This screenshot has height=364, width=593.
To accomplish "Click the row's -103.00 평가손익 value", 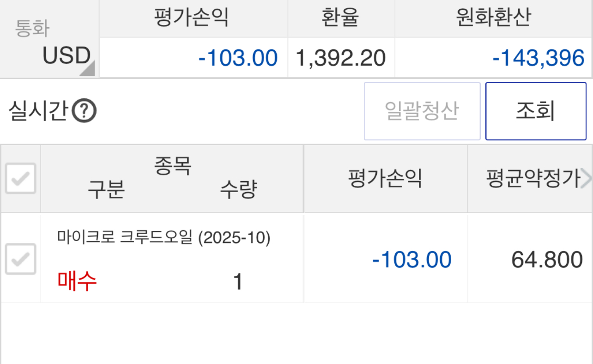I will pos(412,260).
